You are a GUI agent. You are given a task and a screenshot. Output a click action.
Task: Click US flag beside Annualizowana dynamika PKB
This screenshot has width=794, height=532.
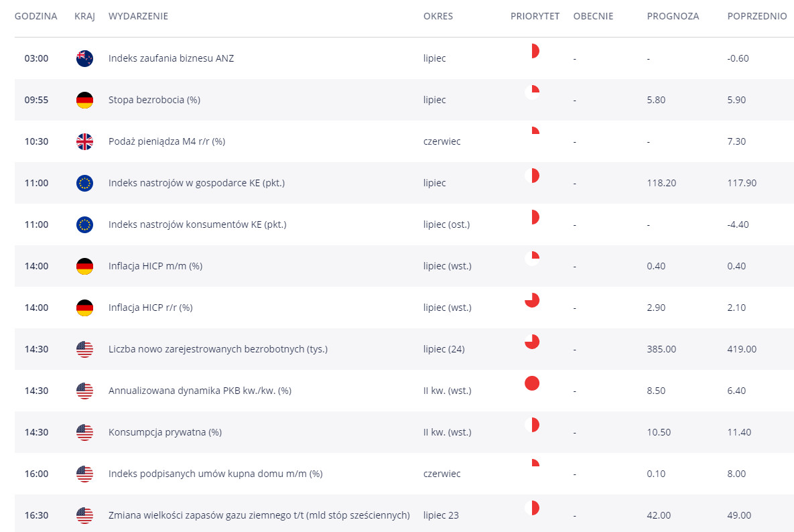click(84, 390)
